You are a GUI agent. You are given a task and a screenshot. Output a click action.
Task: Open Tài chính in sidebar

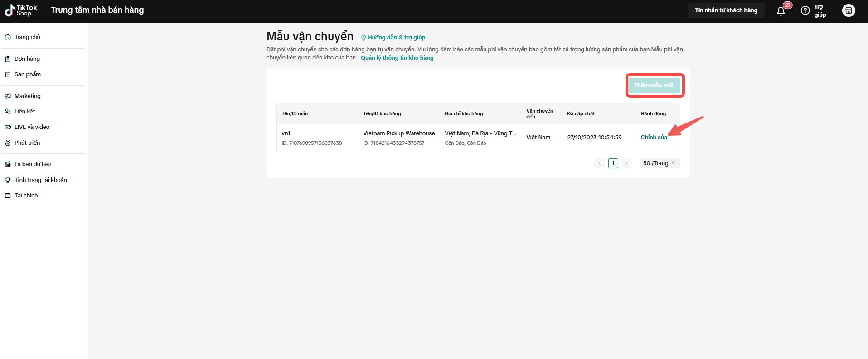[x=26, y=196]
